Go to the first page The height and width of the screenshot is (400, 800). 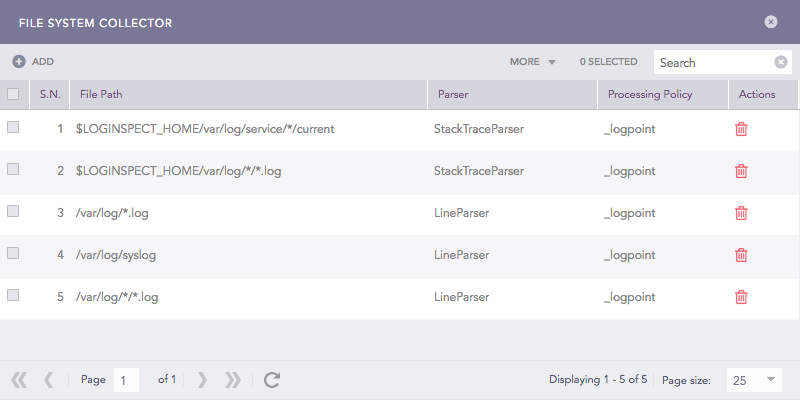(19, 380)
